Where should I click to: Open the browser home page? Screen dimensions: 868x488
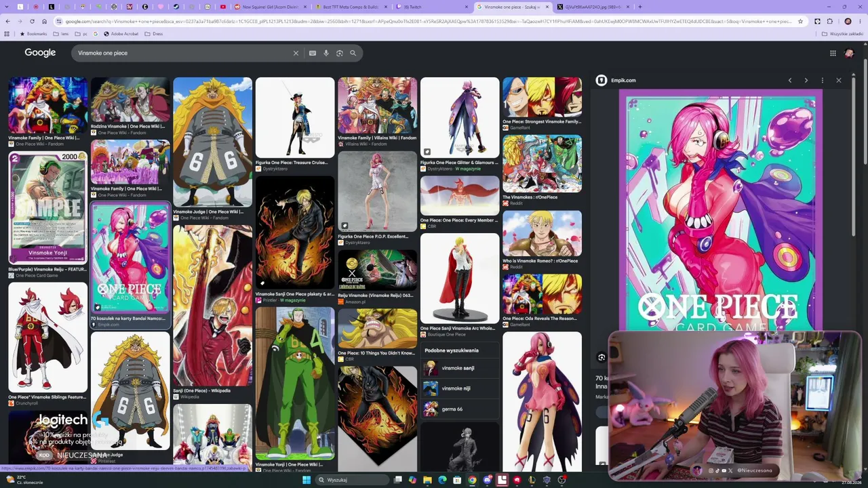point(44,21)
